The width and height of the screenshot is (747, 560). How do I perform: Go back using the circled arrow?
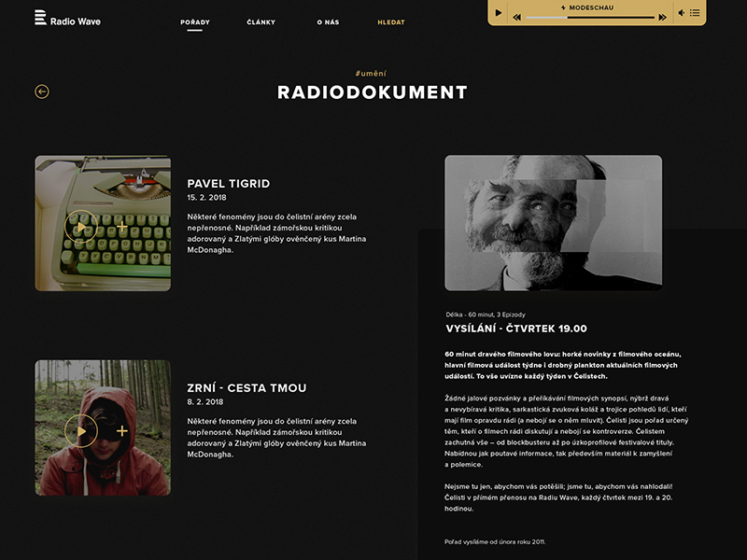coord(42,91)
